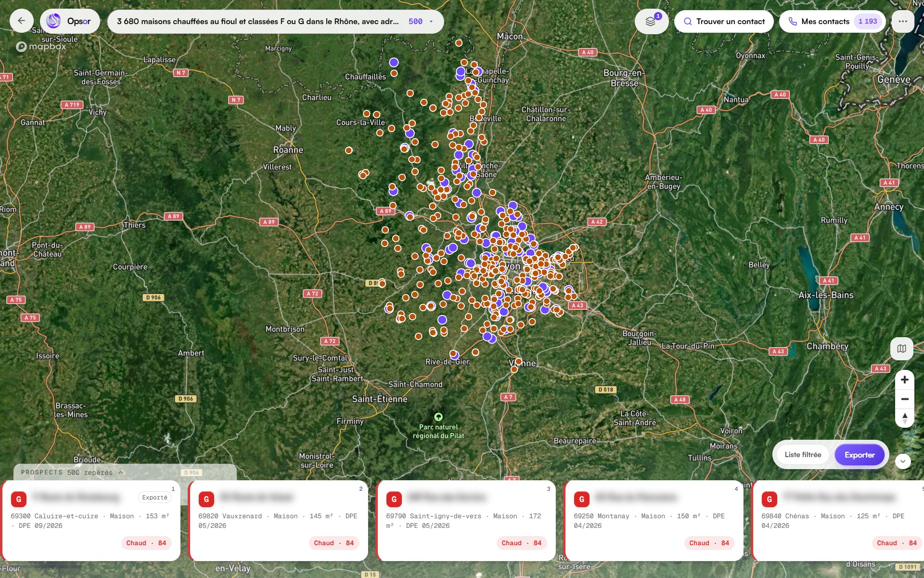924x578 pixels.
Task: Click the Mâcon label on map
Action: coord(510,37)
